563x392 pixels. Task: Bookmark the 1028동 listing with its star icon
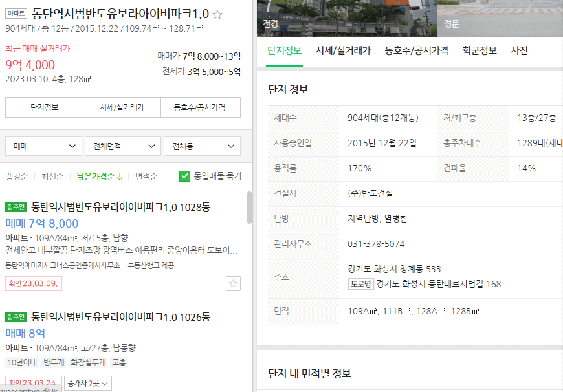[x=232, y=283]
